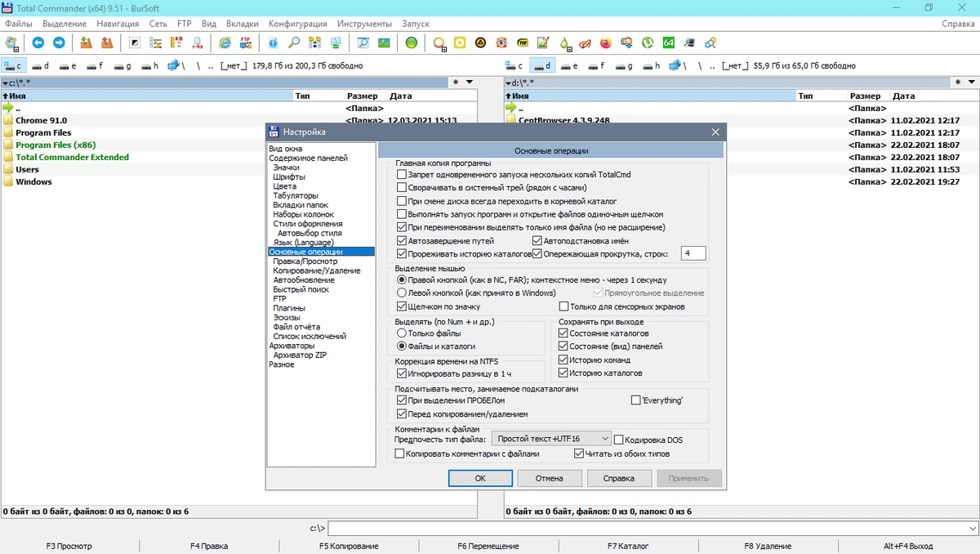The image size is (980, 554).
Task: Click the blue Forward arrow toolbar icon
Action: (x=59, y=42)
